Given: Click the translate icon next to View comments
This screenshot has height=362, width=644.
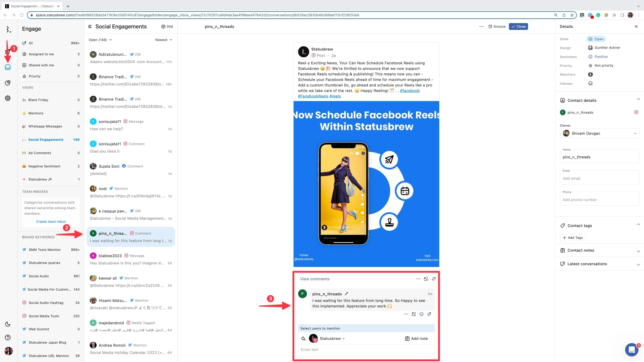Looking at the screenshot, I should 426,279.
